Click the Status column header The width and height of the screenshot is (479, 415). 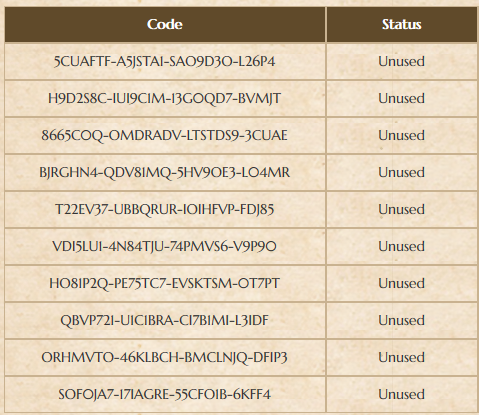click(402, 24)
